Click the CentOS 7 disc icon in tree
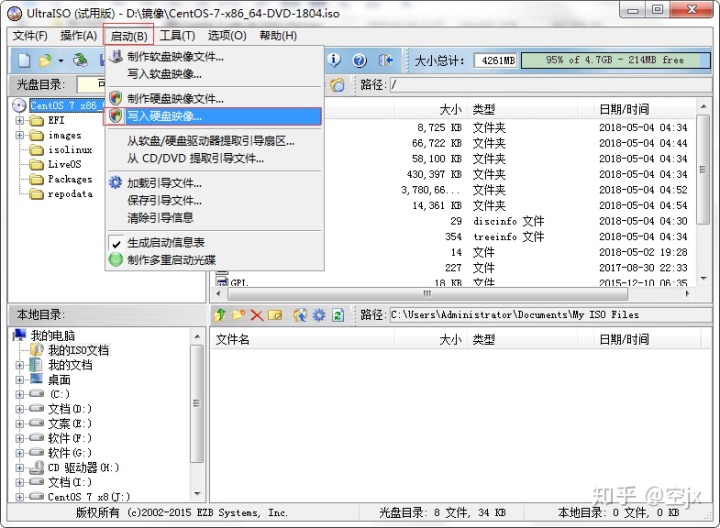Screen dimensions: 720x528 click(19, 106)
